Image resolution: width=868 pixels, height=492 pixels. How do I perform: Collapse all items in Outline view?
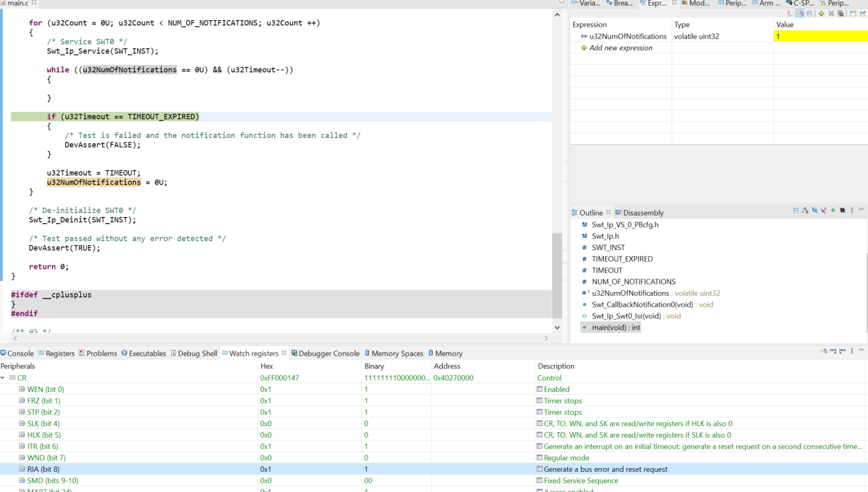tap(796, 210)
